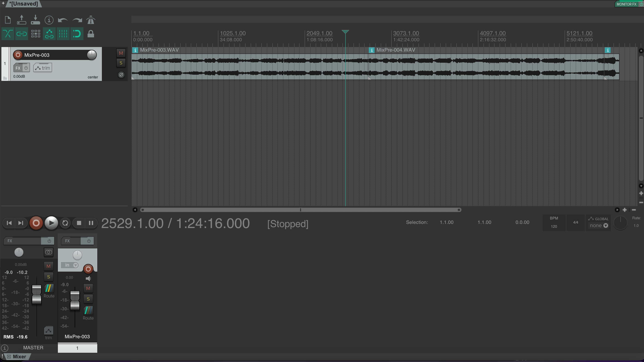The width and height of the screenshot is (644, 362).
Task: Open the global tempo envelope dropdown showing none
Action: click(x=599, y=225)
